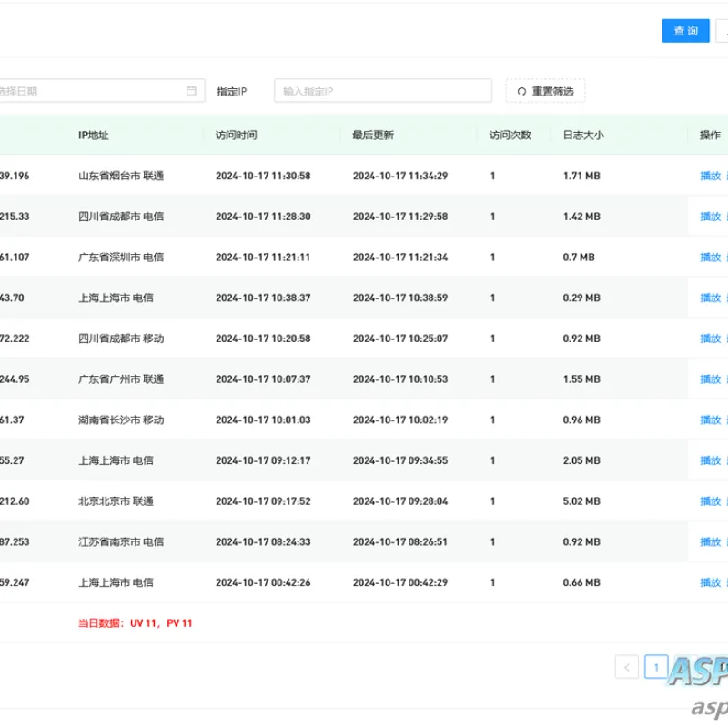728x728 pixels.
Task: Click the 山东省烟台市 联通 cell
Action: coord(121,176)
